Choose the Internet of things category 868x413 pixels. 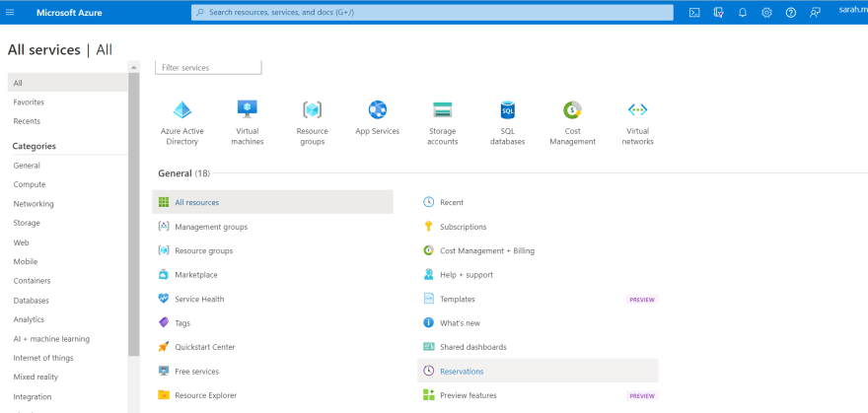pos(43,358)
